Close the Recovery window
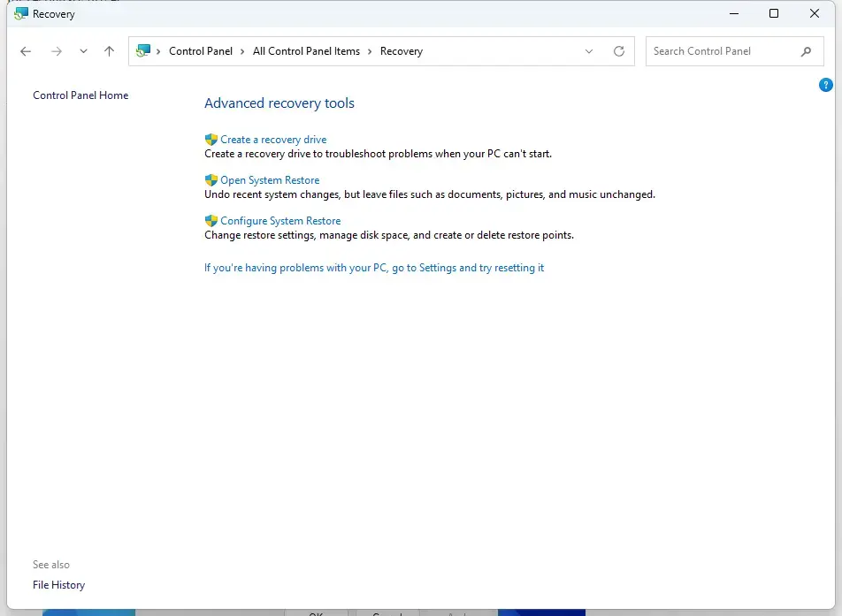 [814, 13]
